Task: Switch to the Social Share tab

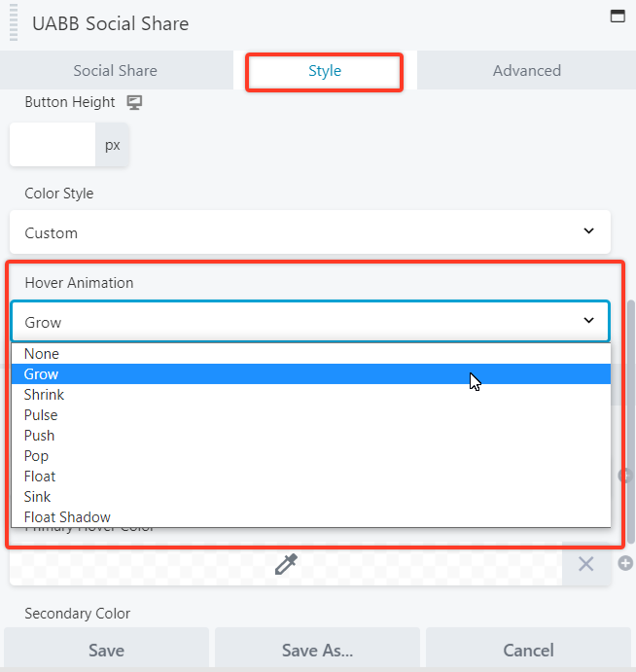Action: pos(115,71)
